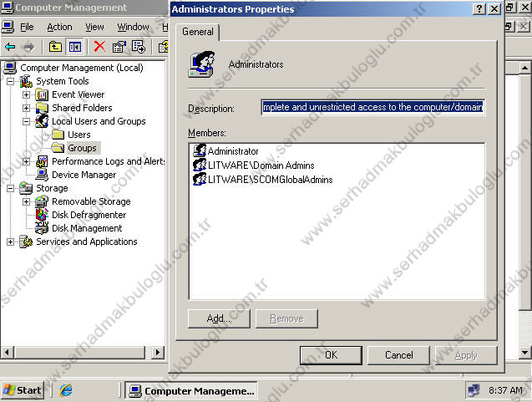Click the Back arrow toolbar icon
Image resolution: width=532 pixels, height=402 pixels.
(x=10, y=47)
